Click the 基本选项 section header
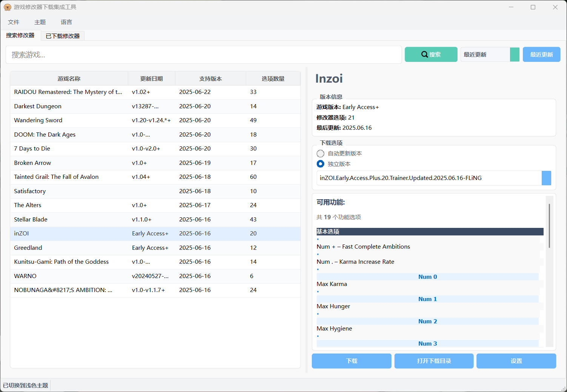 point(430,232)
